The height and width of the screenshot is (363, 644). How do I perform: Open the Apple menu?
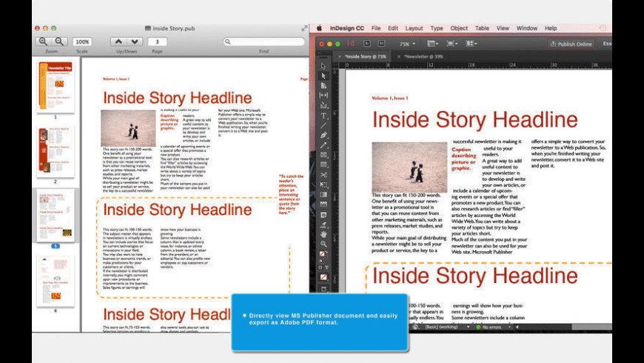(319, 28)
